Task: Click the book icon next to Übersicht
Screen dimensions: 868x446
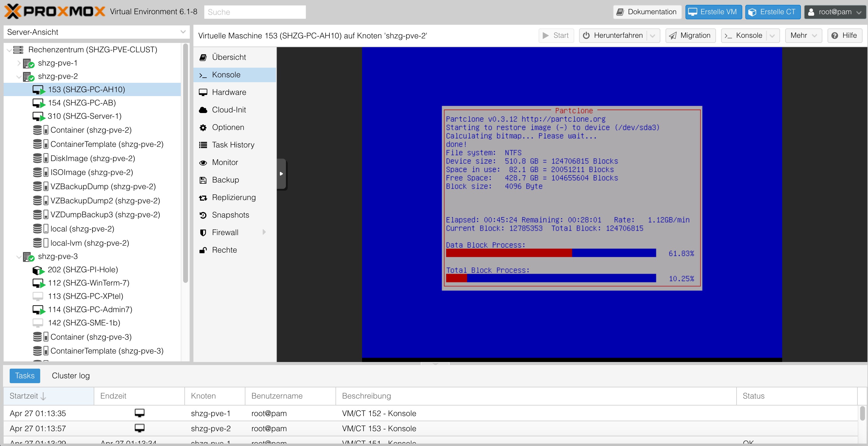Action: pyautogui.click(x=203, y=57)
